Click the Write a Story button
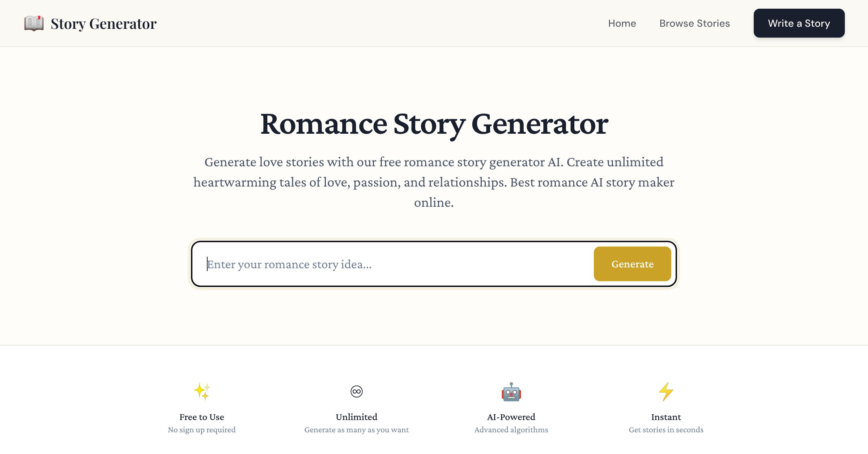This screenshot has width=868, height=454. (x=799, y=23)
